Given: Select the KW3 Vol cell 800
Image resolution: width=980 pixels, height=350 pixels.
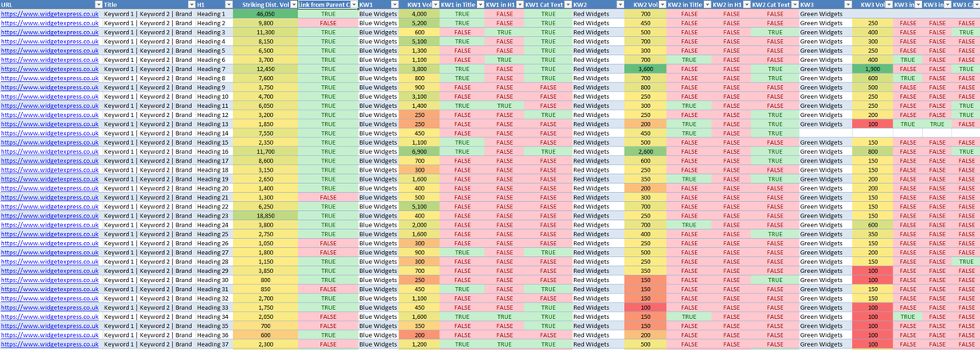Looking at the screenshot, I should pos(873,151).
